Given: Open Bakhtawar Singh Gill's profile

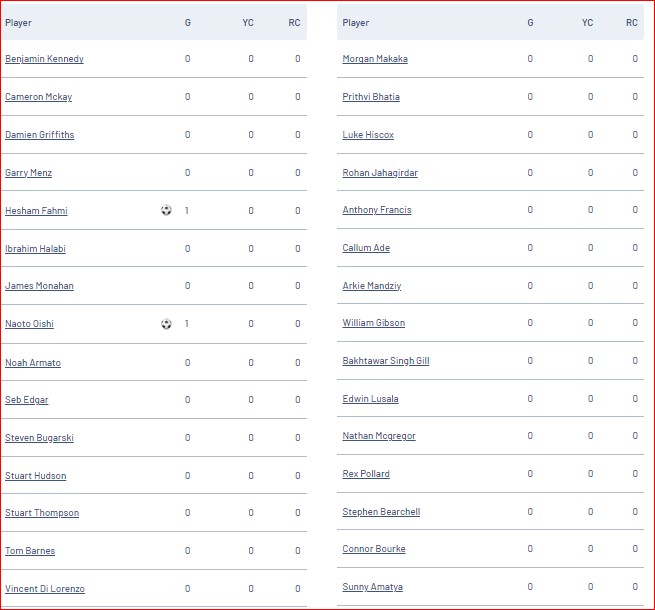Looking at the screenshot, I should [x=386, y=361].
